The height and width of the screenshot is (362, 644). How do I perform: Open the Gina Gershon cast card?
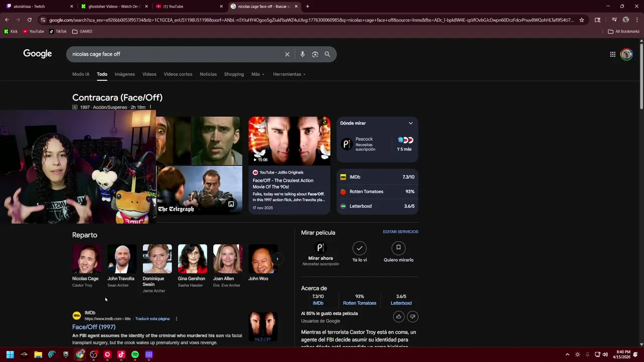pos(192,266)
